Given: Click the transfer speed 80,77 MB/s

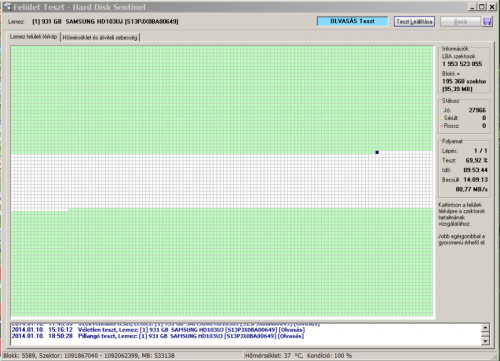Looking at the screenshot, I should [x=472, y=189].
